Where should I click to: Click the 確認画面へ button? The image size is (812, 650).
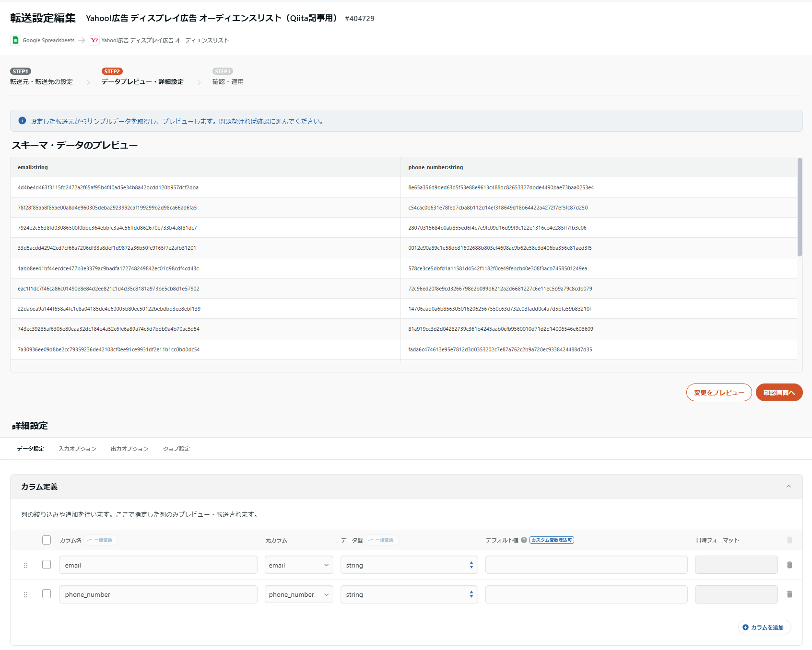[779, 392]
